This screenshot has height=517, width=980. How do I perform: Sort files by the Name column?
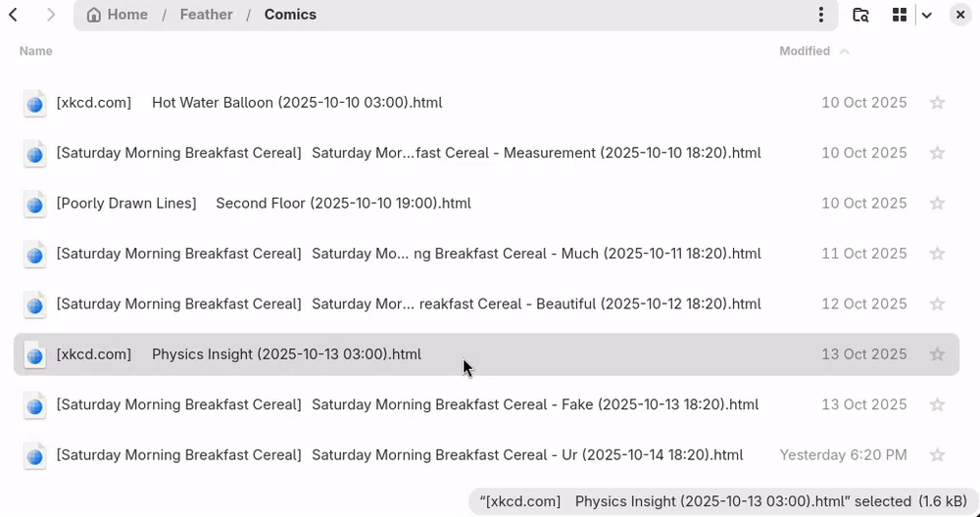tap(36, 51)
